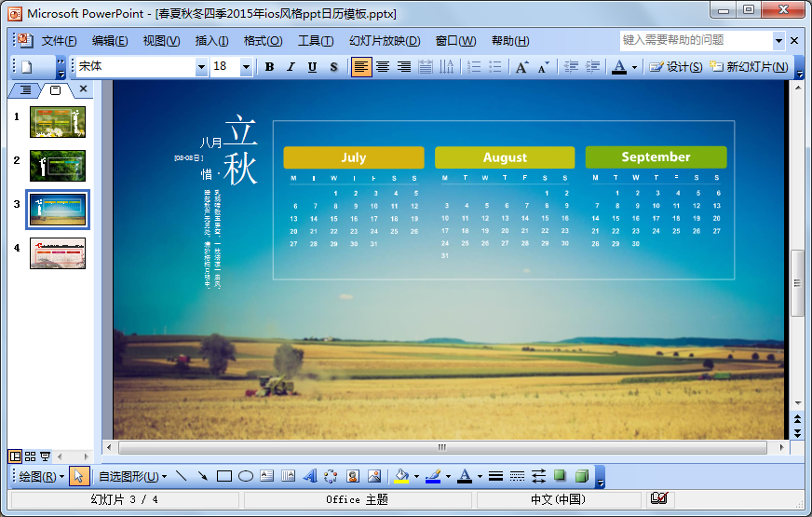Image resolution: width=812 pixels, height=517 pixels.
Task: Toggle italic text style
Action: (x=291, y=67)
